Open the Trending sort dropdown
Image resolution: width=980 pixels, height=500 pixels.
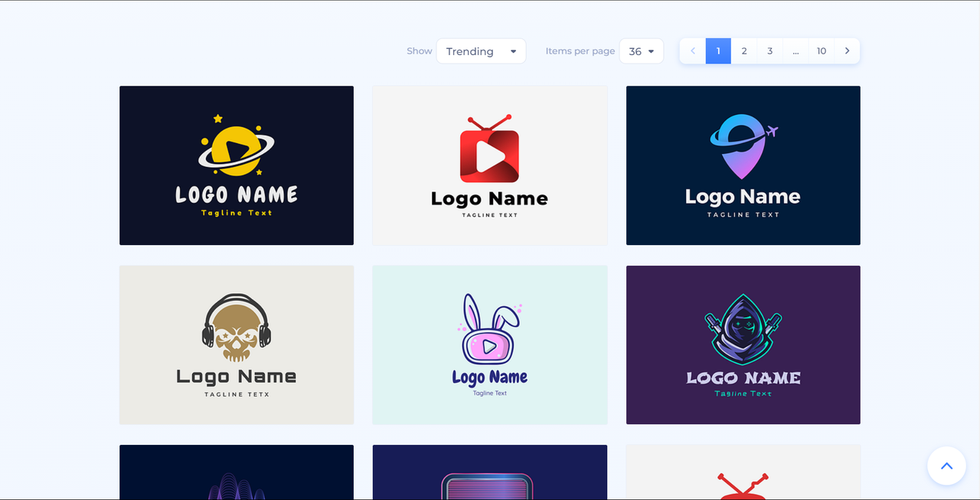[481, 51]
